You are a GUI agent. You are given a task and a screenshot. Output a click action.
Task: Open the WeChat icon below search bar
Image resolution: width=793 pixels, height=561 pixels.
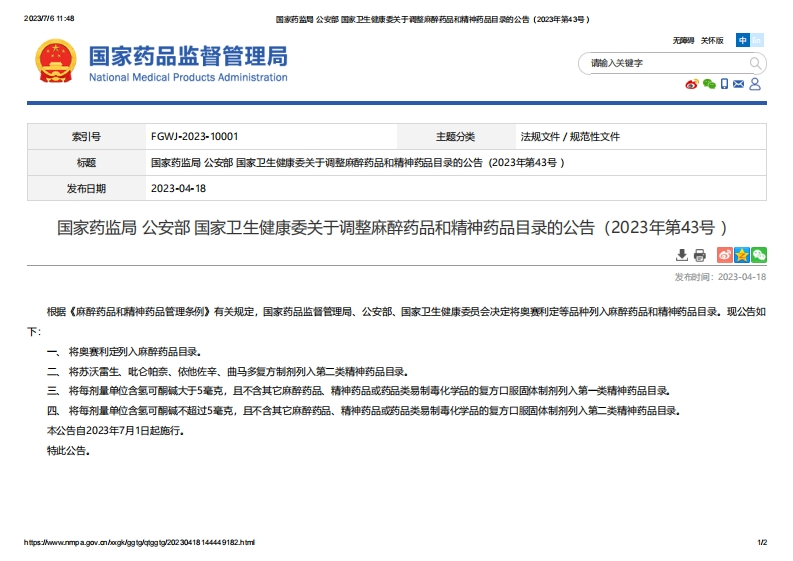click(709, 84)
